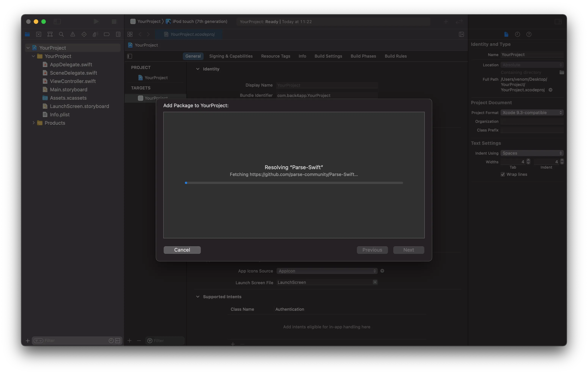
Task: Adjust the Indent width stepper
Action: 562,161
